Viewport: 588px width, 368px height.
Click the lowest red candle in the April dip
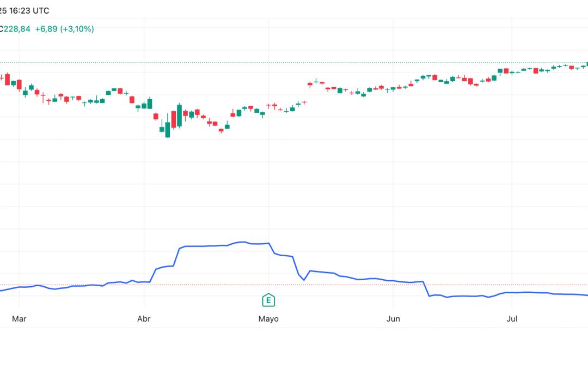point(221,130)
